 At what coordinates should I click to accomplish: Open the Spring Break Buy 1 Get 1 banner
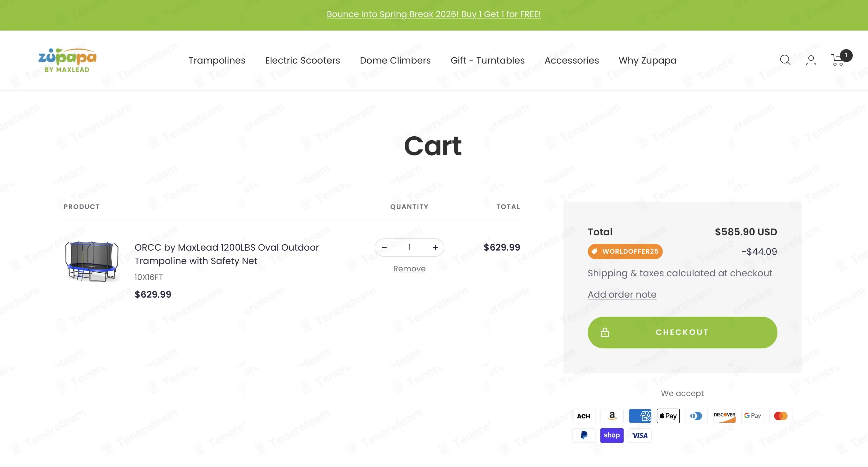click(x=433, y=14)
